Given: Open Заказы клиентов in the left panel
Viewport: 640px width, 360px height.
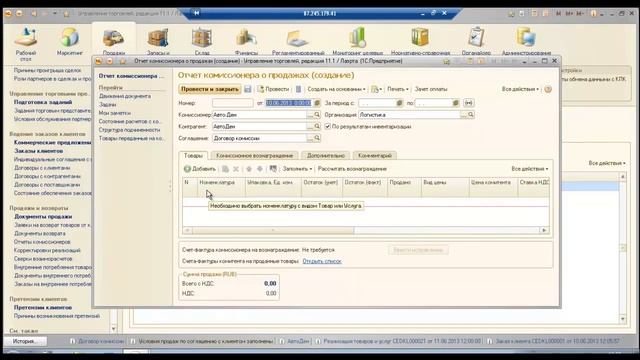Looking at the screenshot, I should click(38, 151).
